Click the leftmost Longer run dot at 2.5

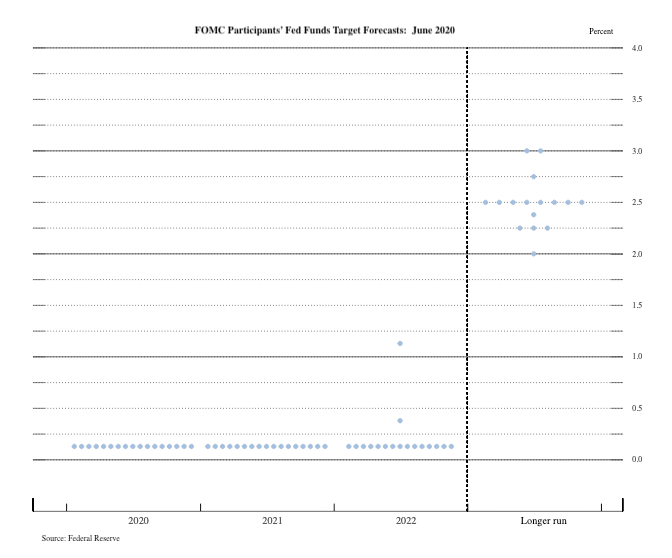485,202
